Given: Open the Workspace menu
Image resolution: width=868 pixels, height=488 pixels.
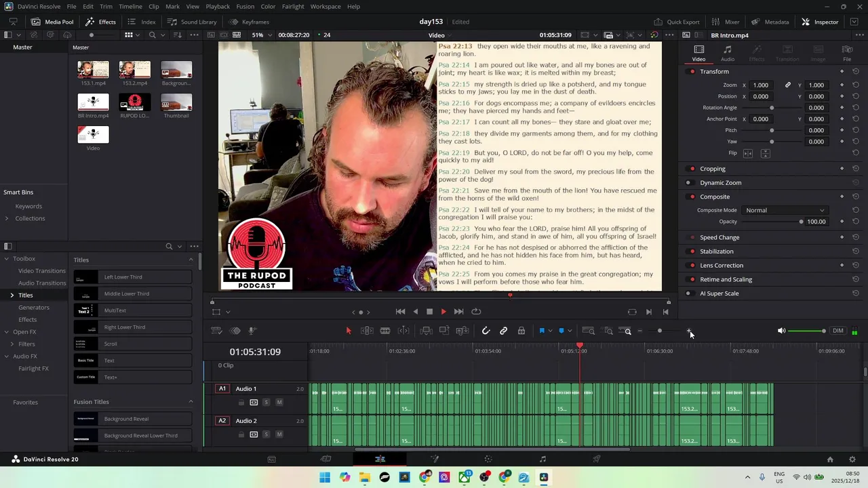Looking at the screenshot, I should tap(325, 6).
